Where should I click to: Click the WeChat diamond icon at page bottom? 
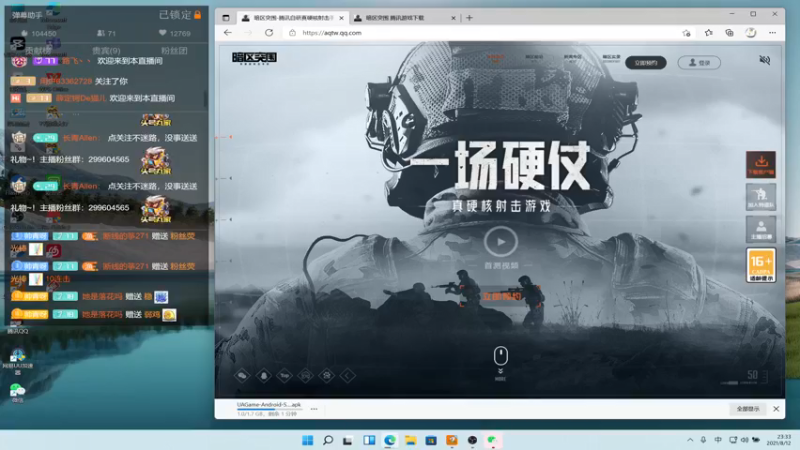click(x=242, y=376)
